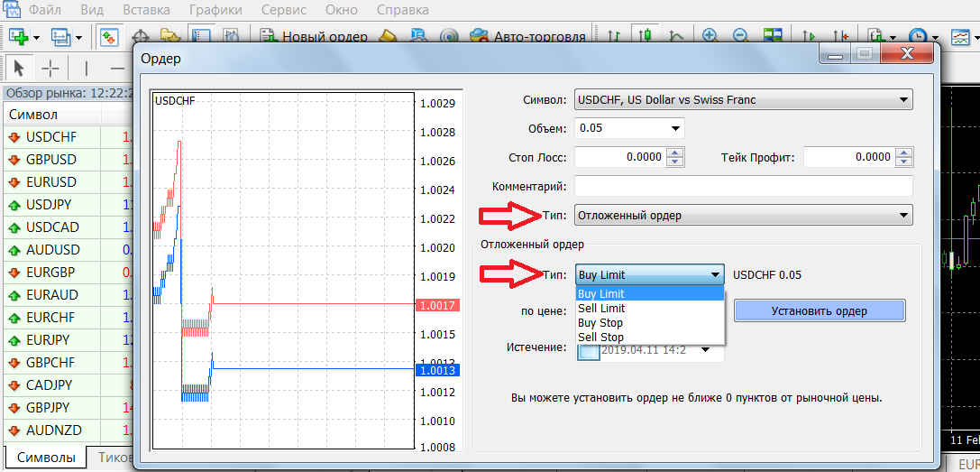Select the crosshair cursor tool
This screenshot has width=980, height=472.
point(50,68)
